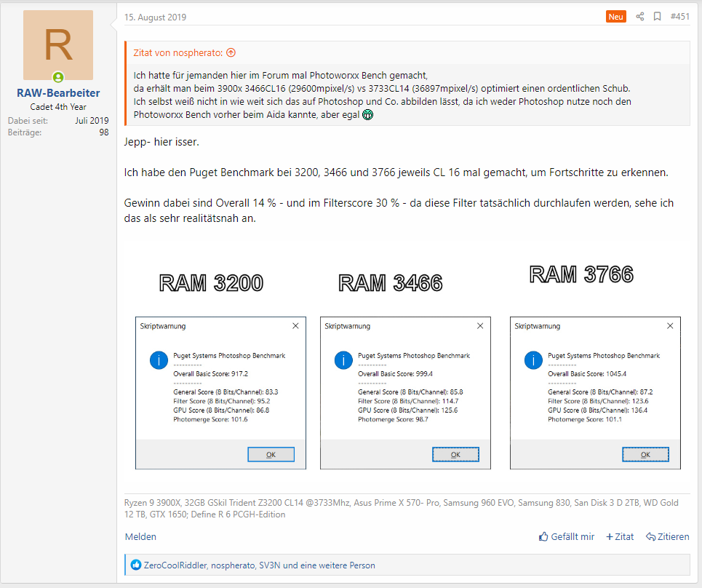The width and height of the screenshot is (702, 588).
Task: Click the user title 'Cadet 4th Year'
Action: [x=58, y=107]
